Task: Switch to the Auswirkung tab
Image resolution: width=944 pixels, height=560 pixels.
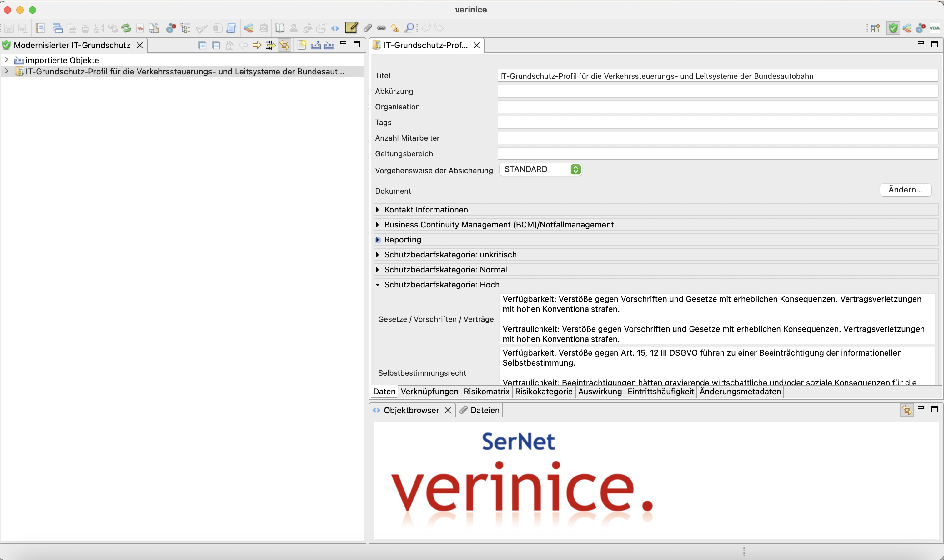Action: [x=600, y=392]
